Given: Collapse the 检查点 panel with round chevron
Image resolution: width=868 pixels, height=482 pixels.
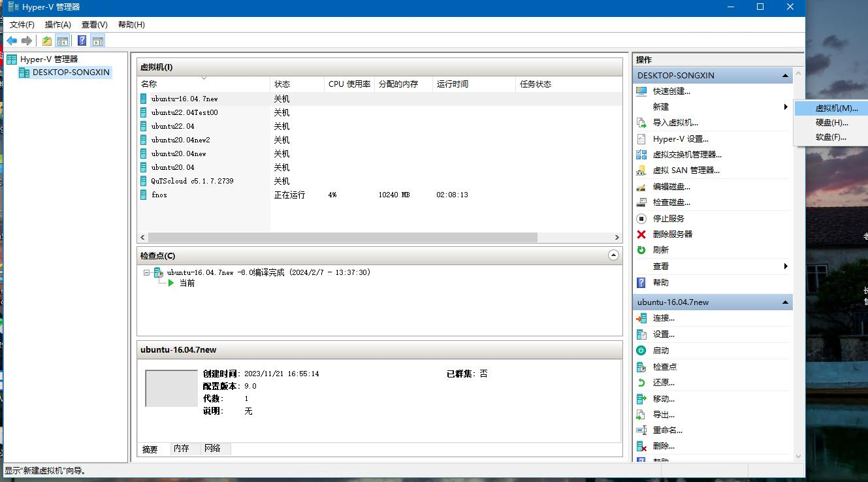Looking at the screenshot, I should tap(613, 255).
